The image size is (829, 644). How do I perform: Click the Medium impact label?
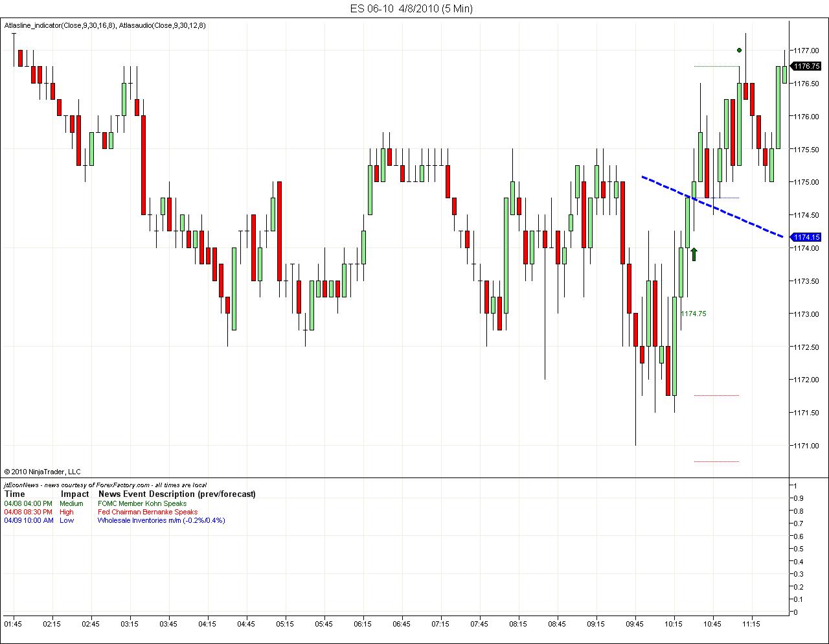pos(71,503)
